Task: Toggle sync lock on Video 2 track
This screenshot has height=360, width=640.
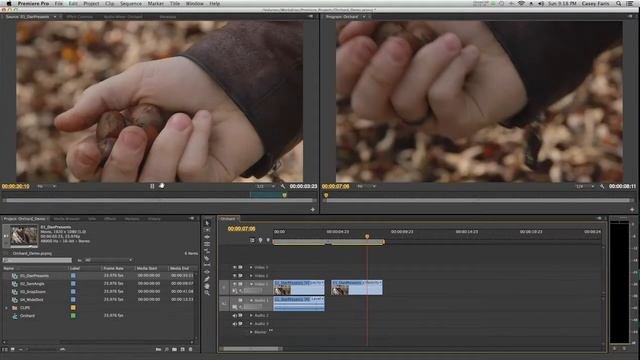Action: 240,276
